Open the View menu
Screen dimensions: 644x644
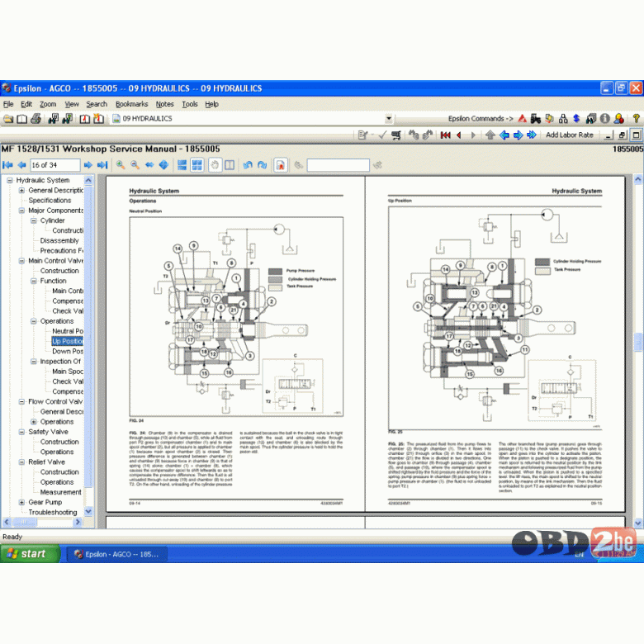[x=72, y=104]
